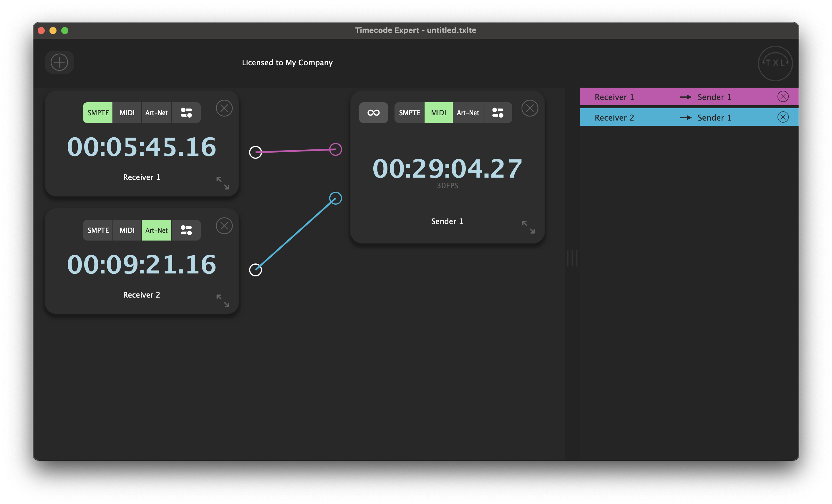Remove the Receiver 1 module with X

[224, 108]
